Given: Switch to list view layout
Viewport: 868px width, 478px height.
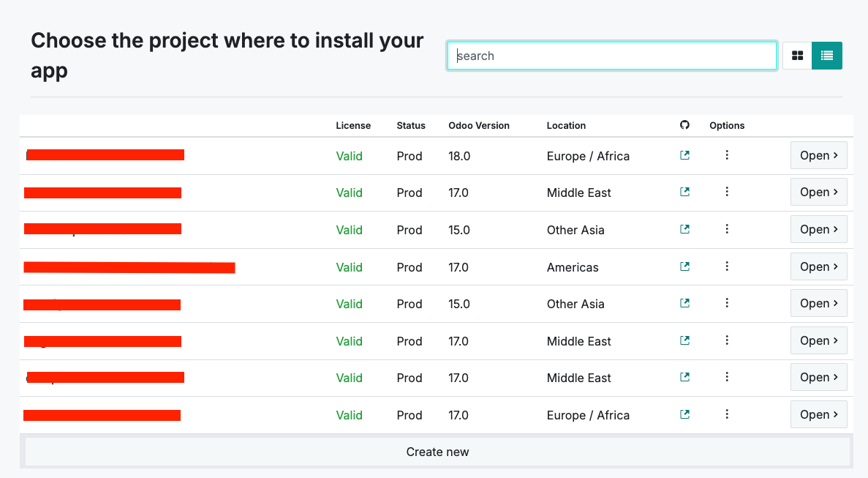Looking at the screenshot, I should click(x=827, y=56).
